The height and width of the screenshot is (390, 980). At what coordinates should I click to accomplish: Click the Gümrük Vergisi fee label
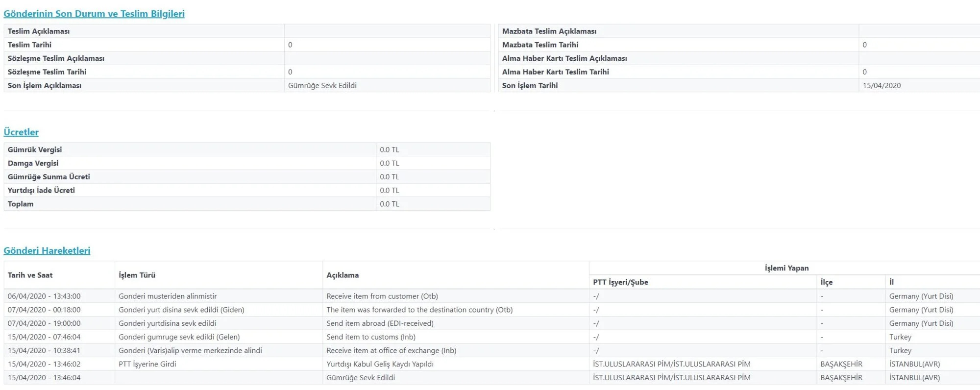(35, 150)
